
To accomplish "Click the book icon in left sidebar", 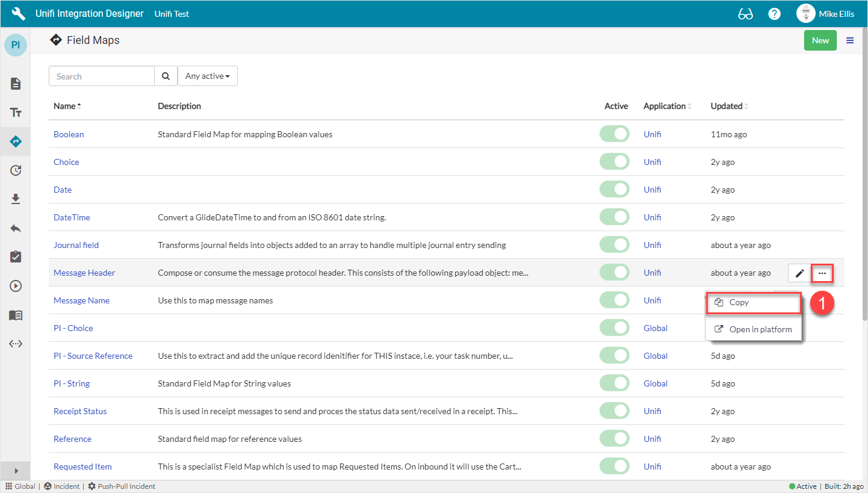I will (16, 315).
